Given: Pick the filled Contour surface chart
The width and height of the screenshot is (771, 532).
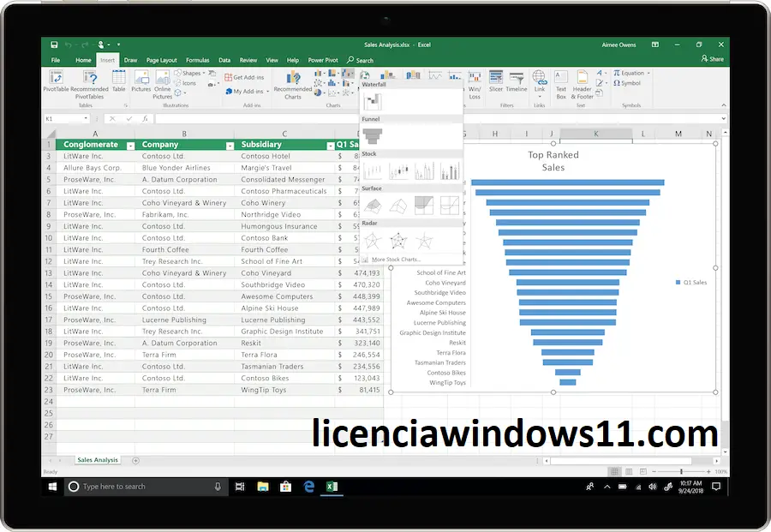Looking at the screenshot, I should click(x=424, y=206).
